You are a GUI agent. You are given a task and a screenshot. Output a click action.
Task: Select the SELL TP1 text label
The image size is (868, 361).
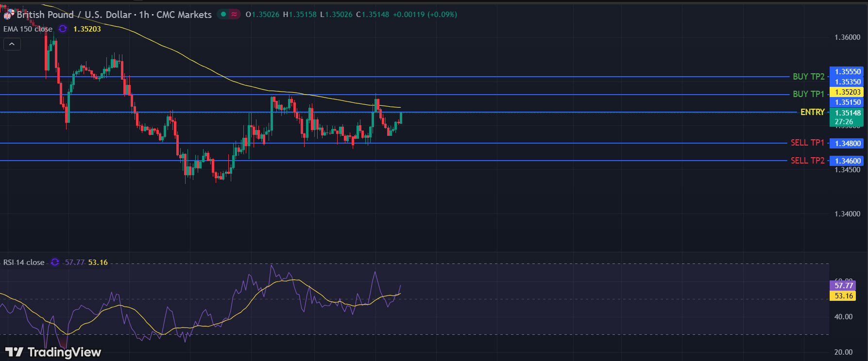(807, 143)
